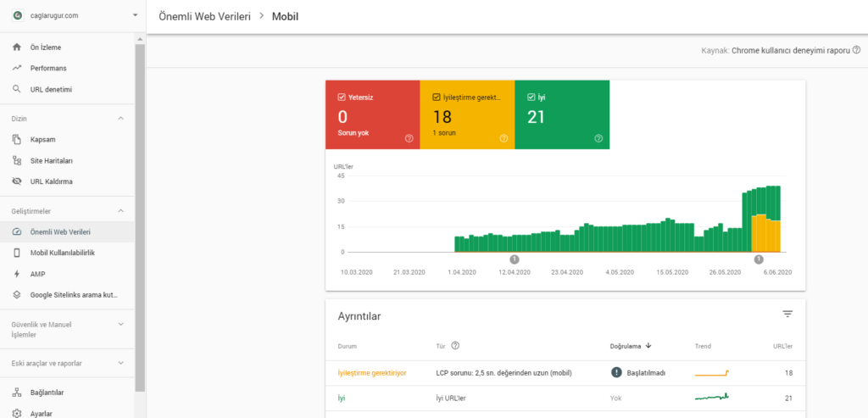Click help icon on yellow card

coord(504,138)
